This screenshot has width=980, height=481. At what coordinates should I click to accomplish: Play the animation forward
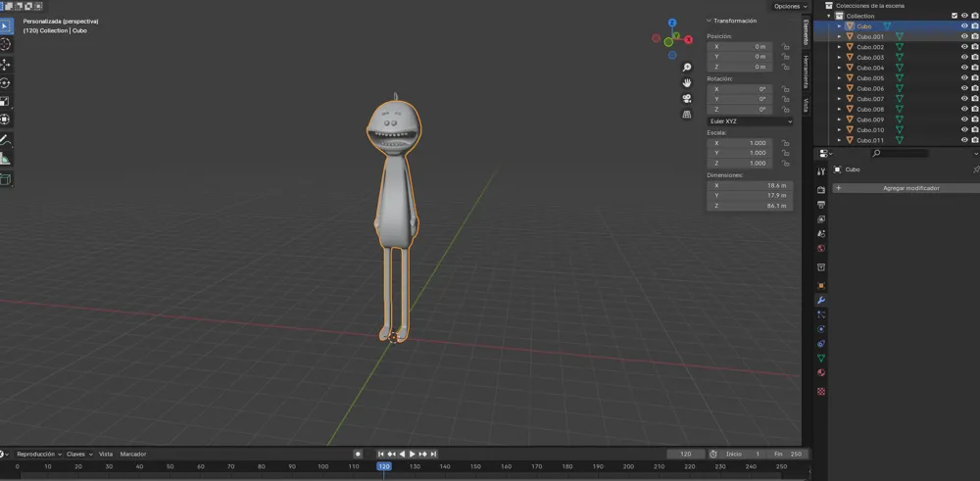point(412,455)
